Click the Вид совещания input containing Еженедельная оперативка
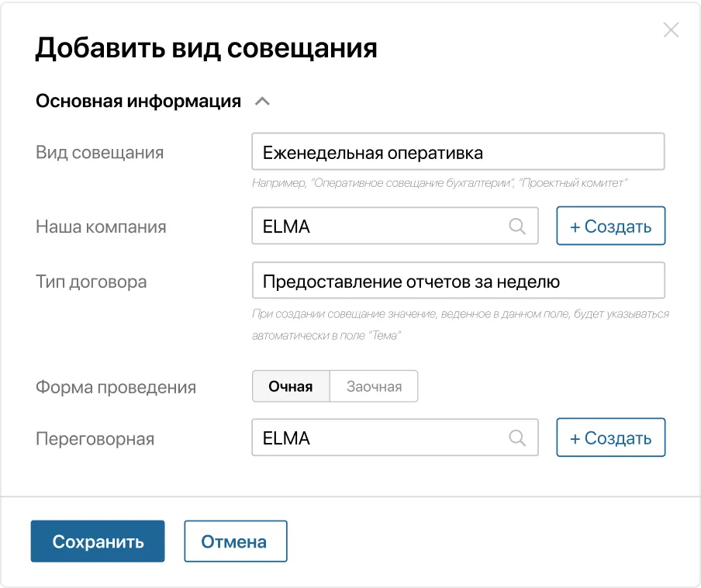The height and width of the screenshot is (588, 701). [x=458, y=151]
